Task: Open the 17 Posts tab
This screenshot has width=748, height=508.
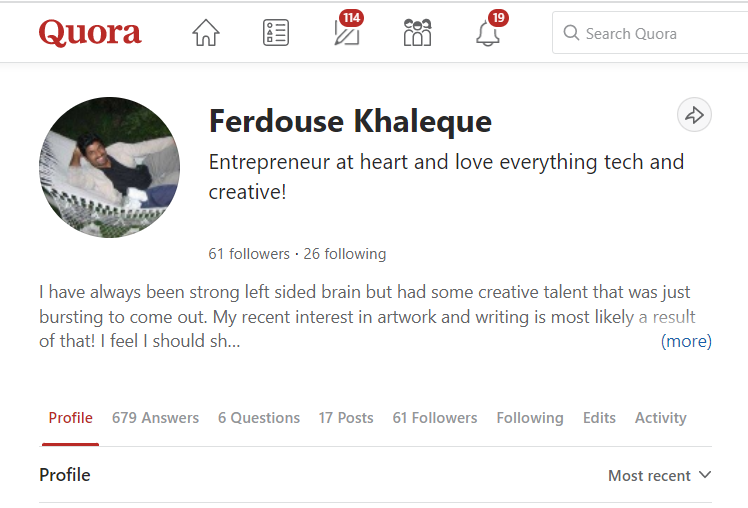Action: coord(346,418)
